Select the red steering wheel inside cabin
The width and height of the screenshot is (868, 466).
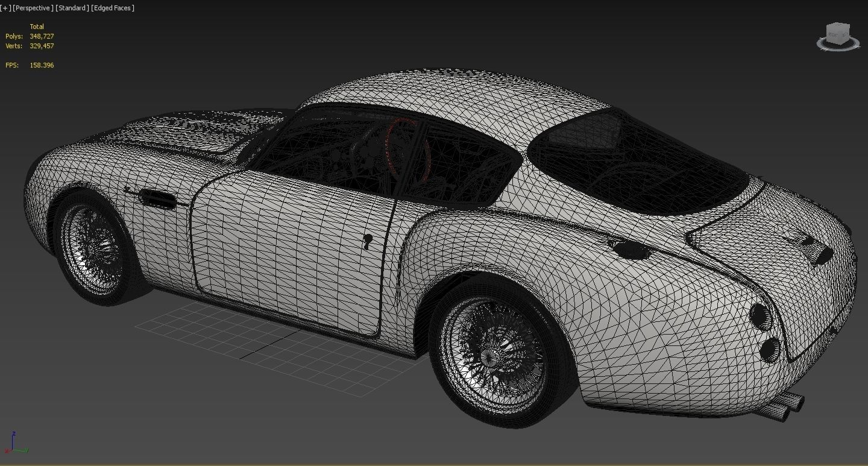pyautogui.click(x=407, y=151)
